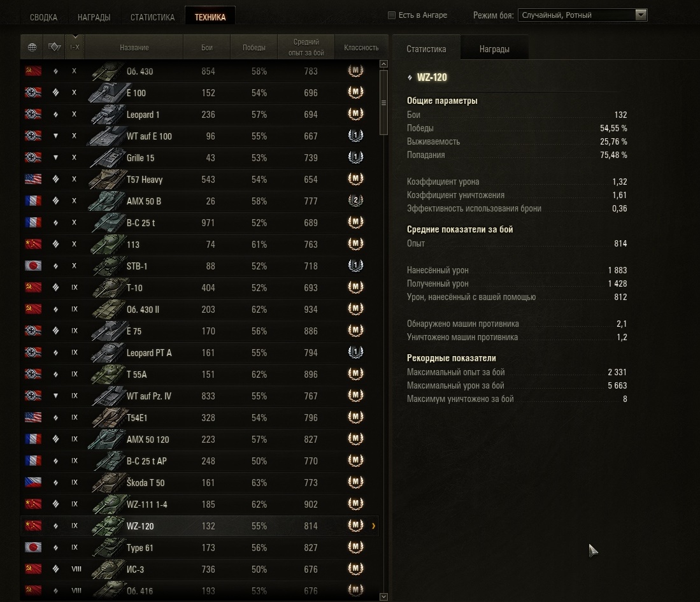Click the WT auf E 100 tank destroyer icon
Image resolution: width=700 pixels, height=602 pixels.
(x=55, y=136)
